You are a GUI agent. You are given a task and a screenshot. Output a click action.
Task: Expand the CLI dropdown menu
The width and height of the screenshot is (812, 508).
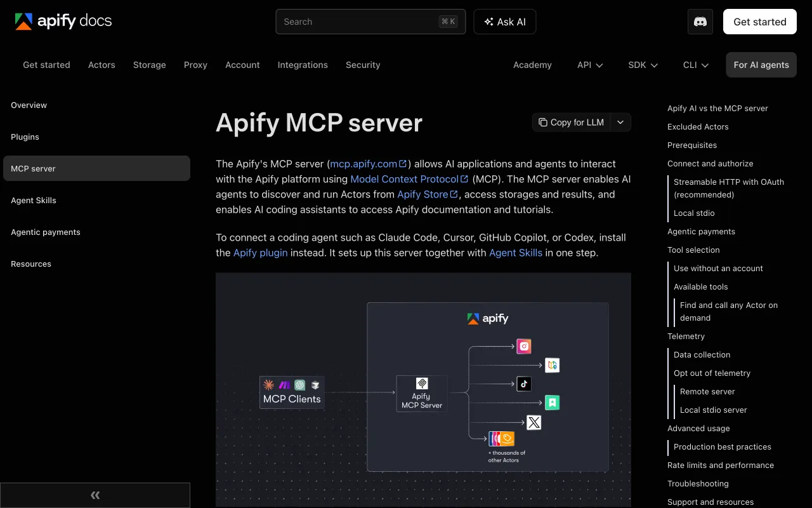[x=695, y=65]
